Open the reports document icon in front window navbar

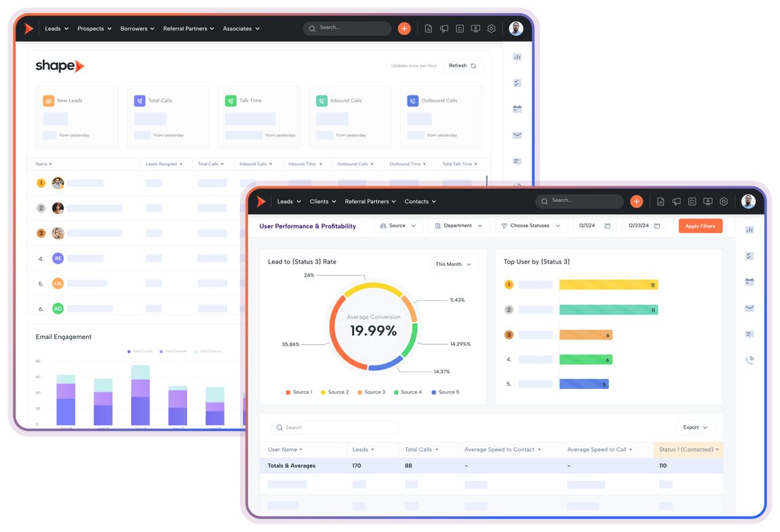coord(661,201)
